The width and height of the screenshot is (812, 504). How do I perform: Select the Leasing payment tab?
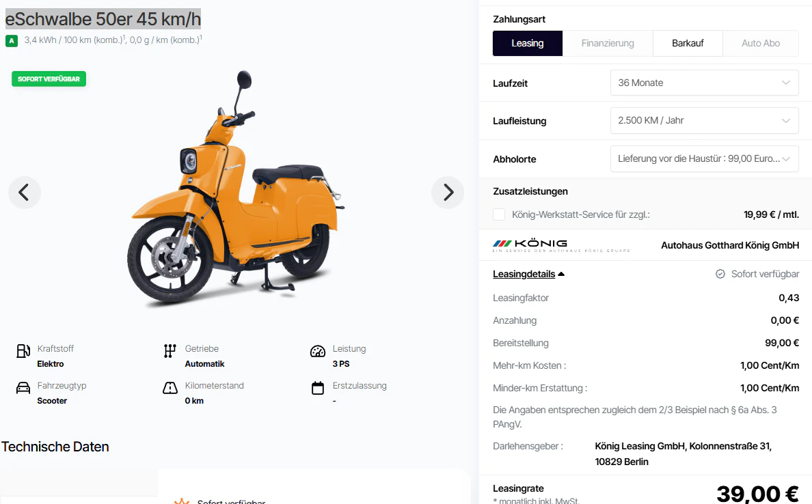click(x=528, y=43)
